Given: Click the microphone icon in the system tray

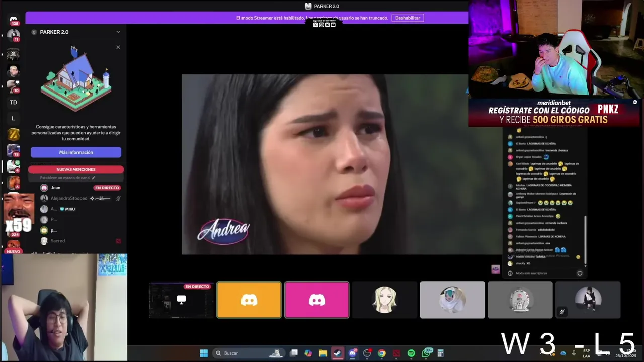Looking at the screenshot, I should 574,353.
